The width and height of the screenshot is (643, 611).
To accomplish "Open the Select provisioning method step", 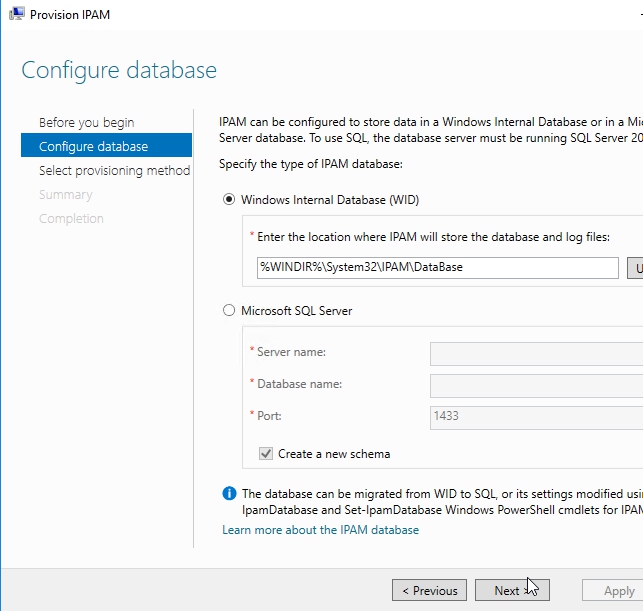I will [x=114, y=171].
